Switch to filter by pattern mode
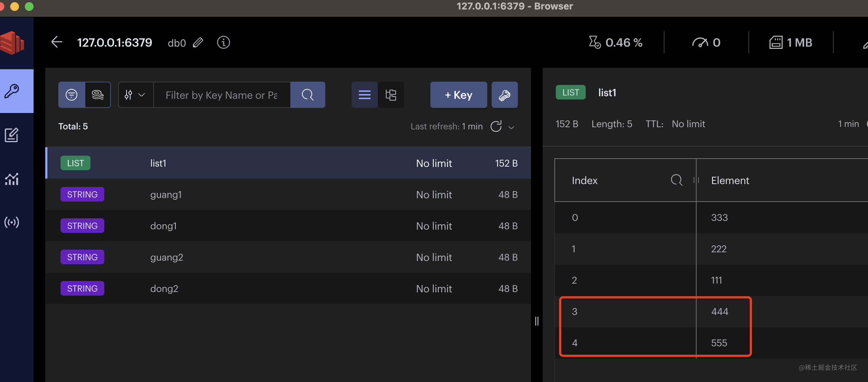The height and width of the screenshot is (382, 868). point(71,95)
